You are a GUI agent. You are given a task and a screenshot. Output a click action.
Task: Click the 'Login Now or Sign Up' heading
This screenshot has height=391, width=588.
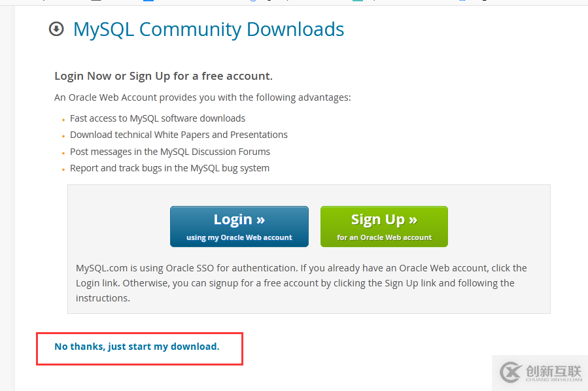164,76
